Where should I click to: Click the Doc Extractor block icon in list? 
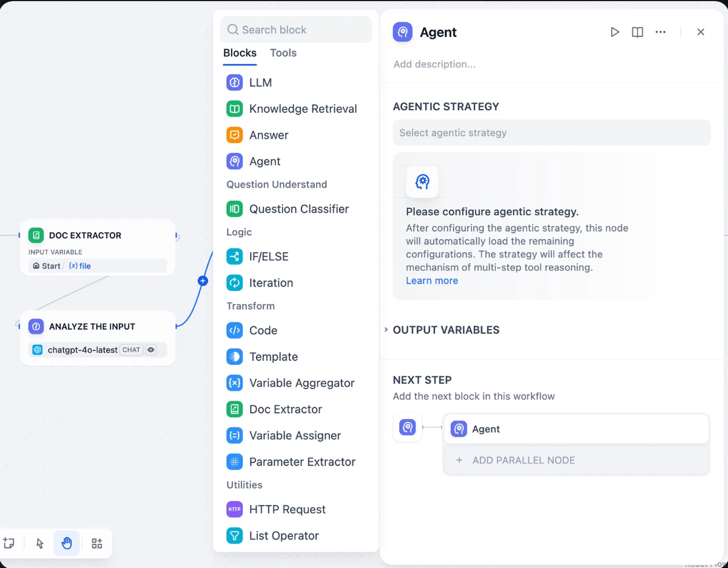[x=235, y=409]
